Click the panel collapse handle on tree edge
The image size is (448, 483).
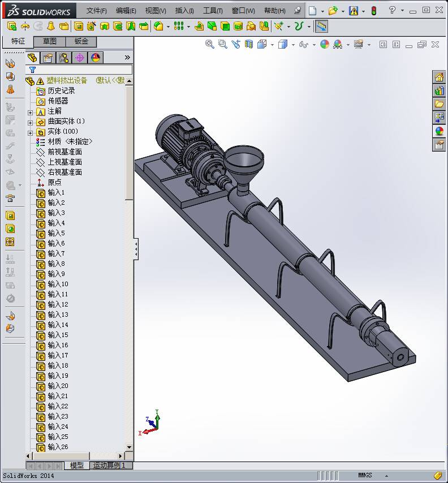[x=136, y=249]
